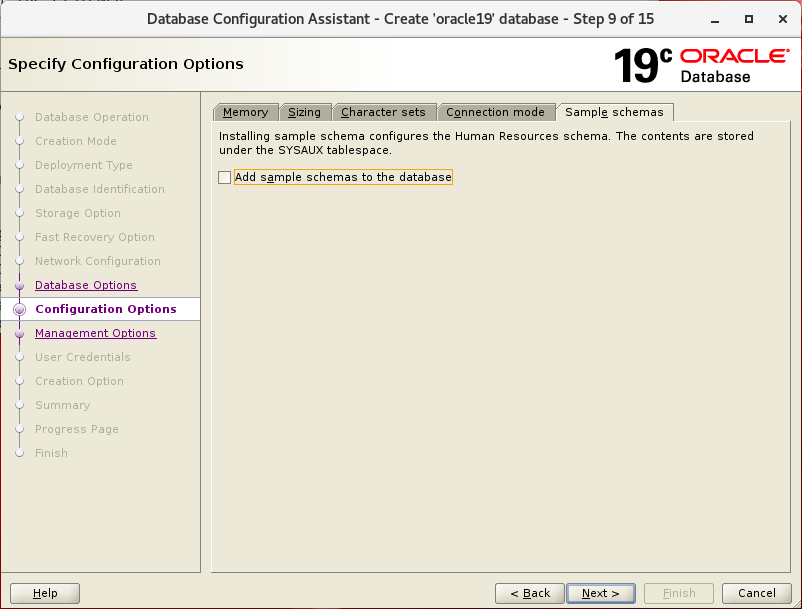Click Database Operation step label
802x609 pixels.
pos(92,117)
